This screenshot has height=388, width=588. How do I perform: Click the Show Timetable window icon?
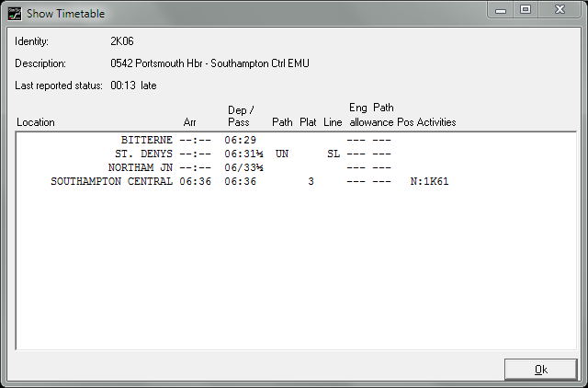pyautogui.click(x=15, y=14)
